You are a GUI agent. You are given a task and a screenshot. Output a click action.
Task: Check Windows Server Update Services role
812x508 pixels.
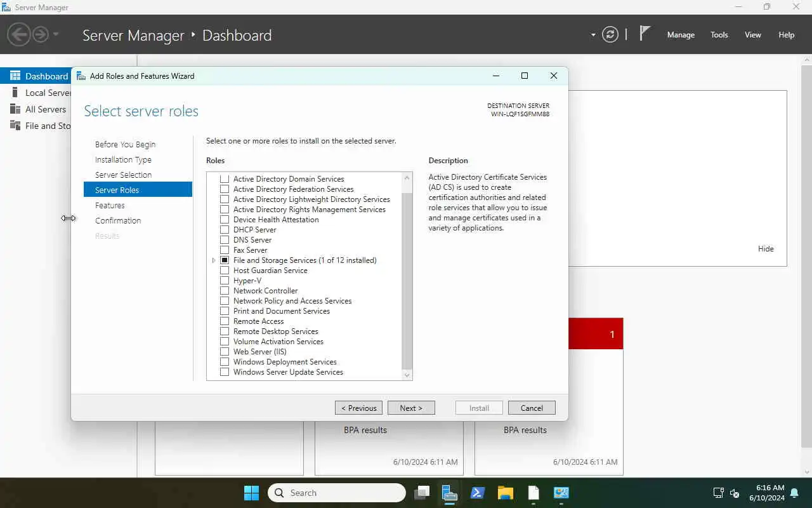pos(225,372)
